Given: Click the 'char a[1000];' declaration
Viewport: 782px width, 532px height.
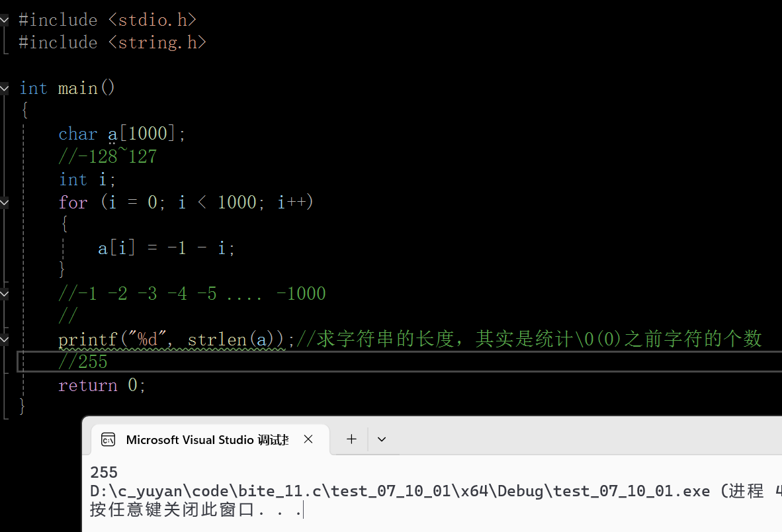Looking at the screenshot, I should pos(122,134).
